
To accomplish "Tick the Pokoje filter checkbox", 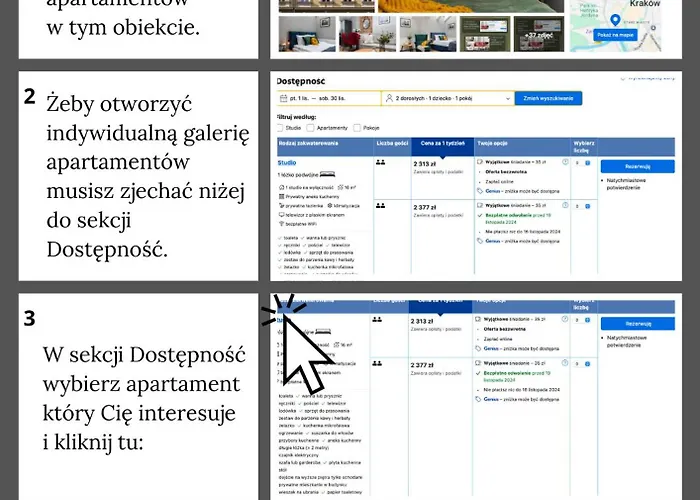I will click(356, 128).
